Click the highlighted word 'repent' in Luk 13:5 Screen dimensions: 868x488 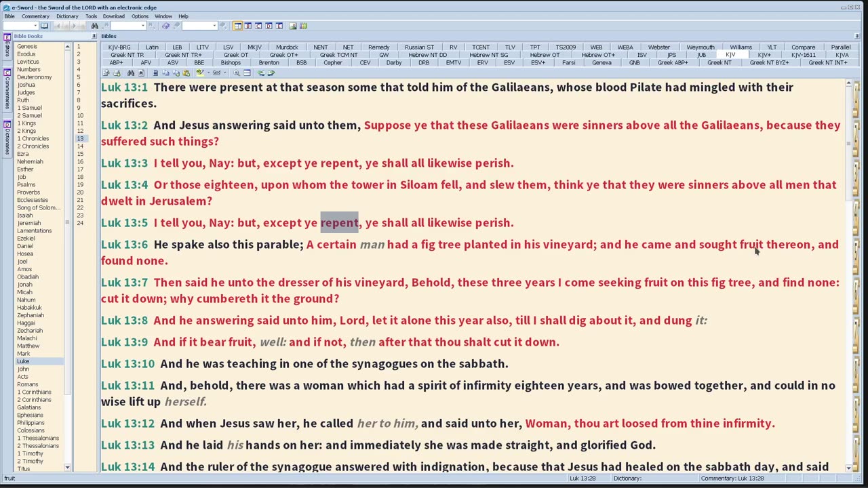coord(339,223)
